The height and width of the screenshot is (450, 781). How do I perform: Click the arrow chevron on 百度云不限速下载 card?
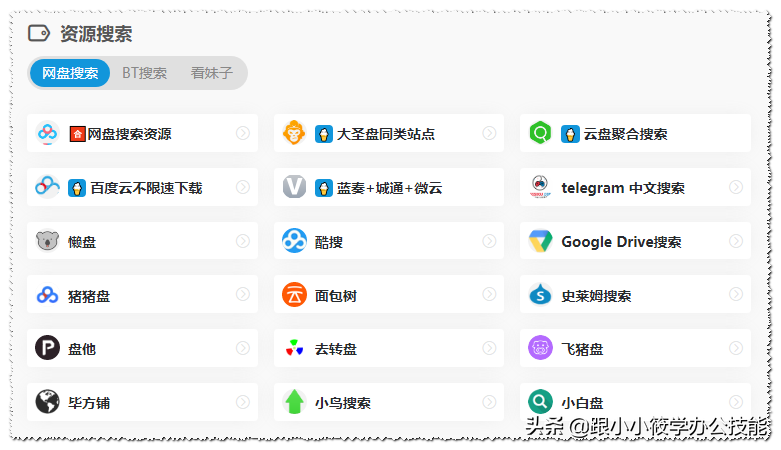pyautogui.click(x=243, y=187)
